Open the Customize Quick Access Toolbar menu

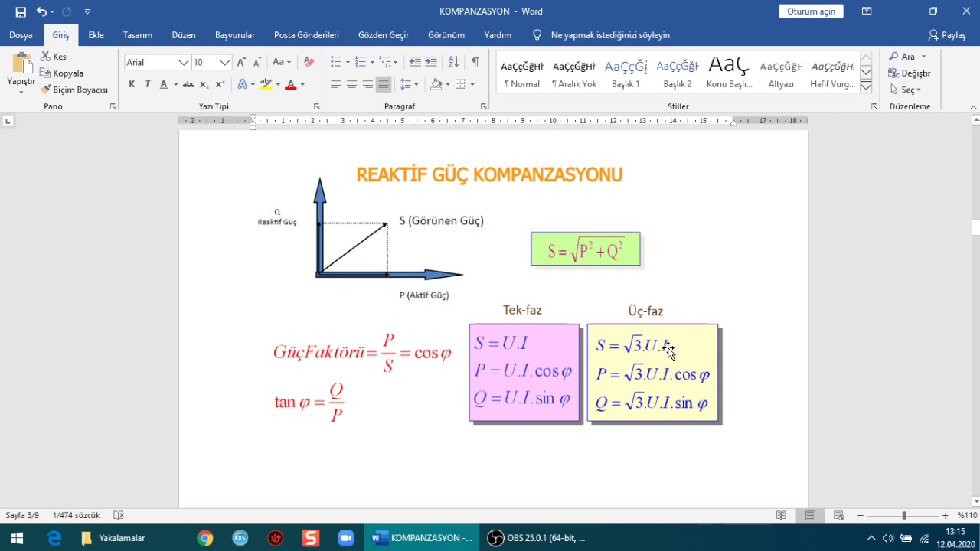pos(87,11)
